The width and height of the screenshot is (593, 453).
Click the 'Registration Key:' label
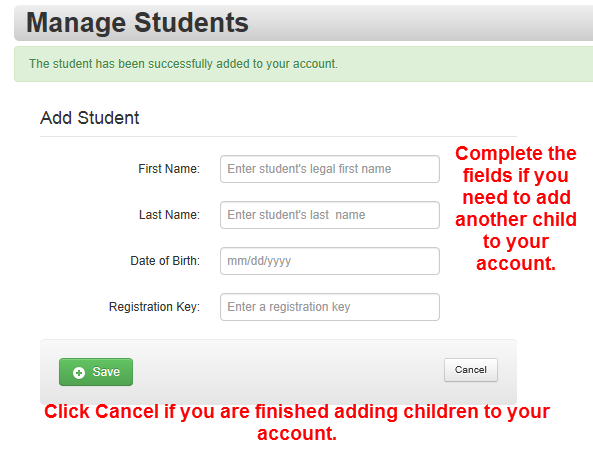(154, 307)
